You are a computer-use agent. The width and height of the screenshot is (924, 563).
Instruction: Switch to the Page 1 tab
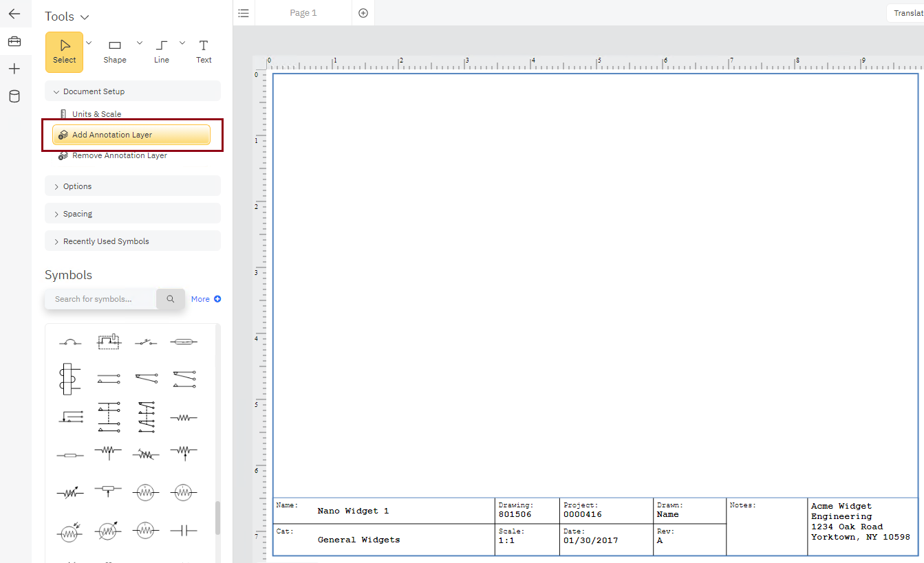[x=303, y=12]
